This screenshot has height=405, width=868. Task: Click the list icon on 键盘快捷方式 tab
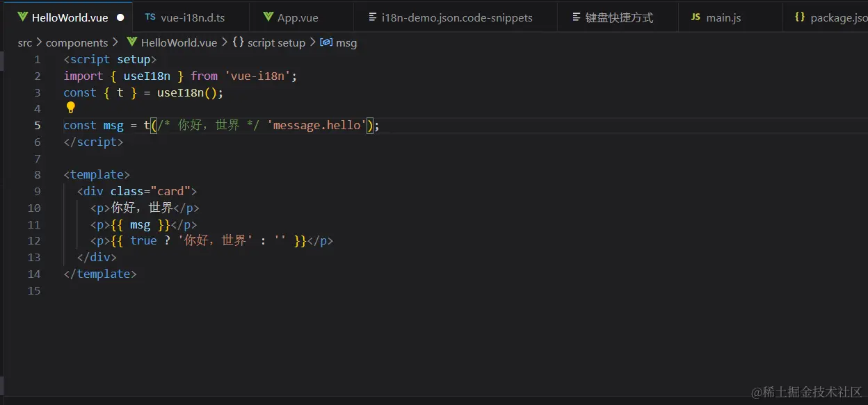click(x=577, y=17)
